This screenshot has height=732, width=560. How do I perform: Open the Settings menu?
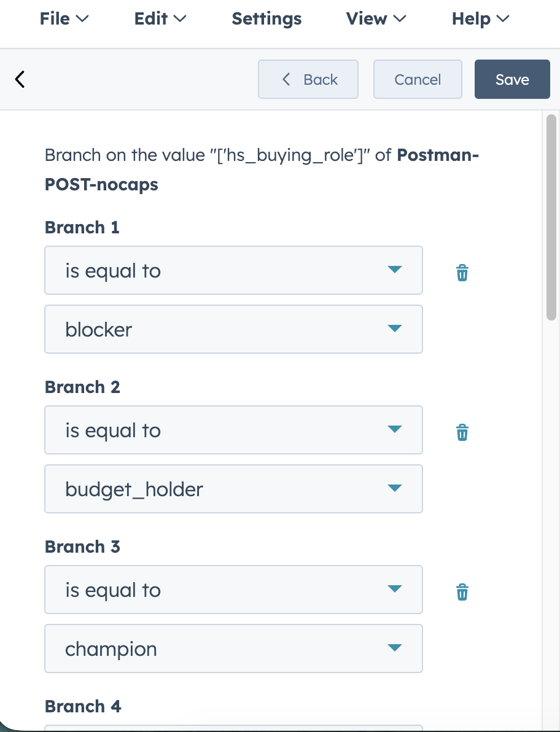pos(266,19)
